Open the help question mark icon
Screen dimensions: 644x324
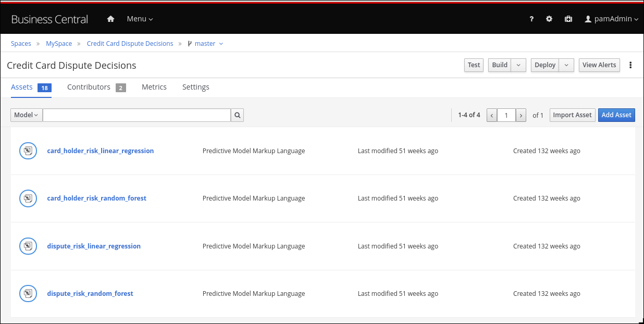531,19
